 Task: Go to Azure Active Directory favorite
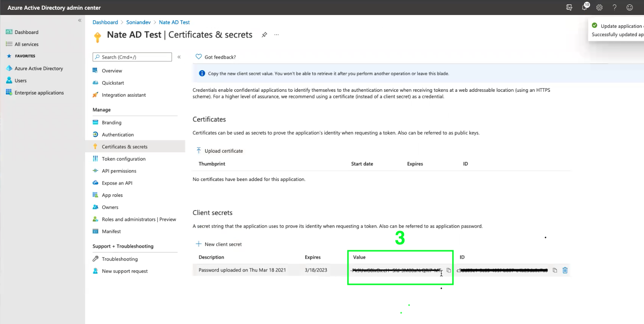pos(39,68)
